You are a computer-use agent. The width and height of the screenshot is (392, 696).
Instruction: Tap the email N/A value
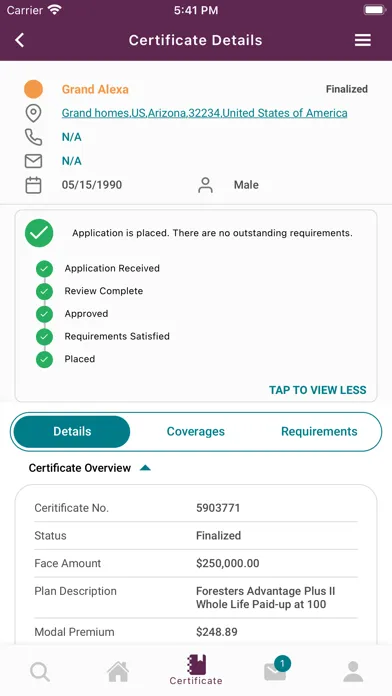point(71,161)
